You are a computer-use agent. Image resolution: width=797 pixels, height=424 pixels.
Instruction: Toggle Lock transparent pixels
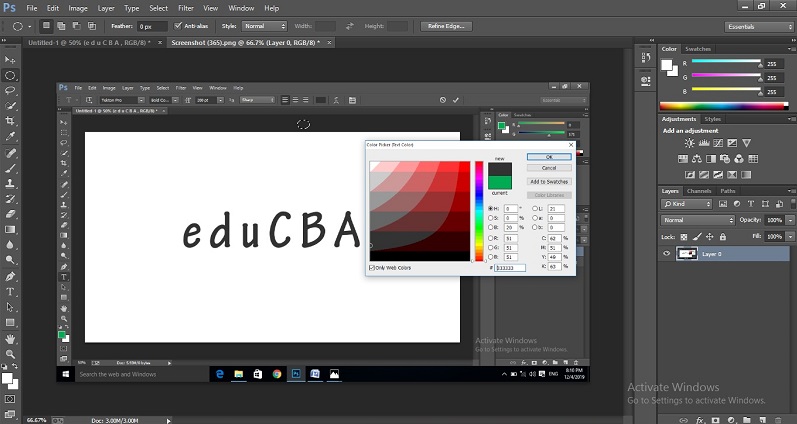684,237
